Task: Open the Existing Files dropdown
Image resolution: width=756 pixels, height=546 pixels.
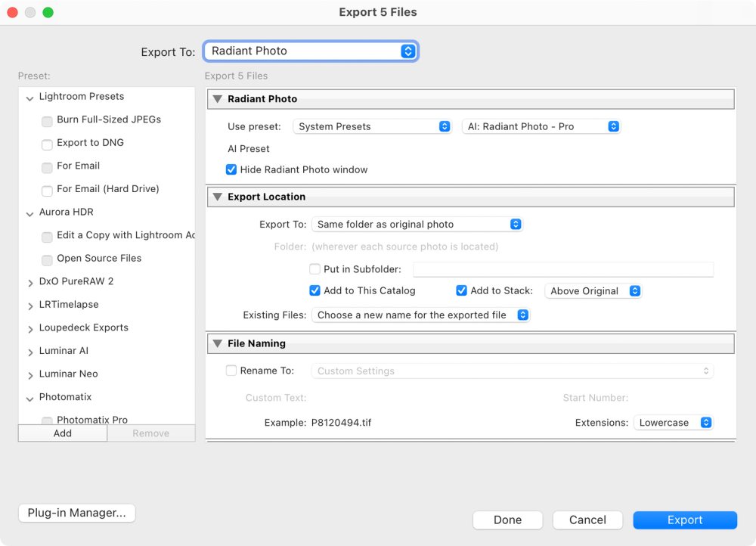Action: coord(421,315)
